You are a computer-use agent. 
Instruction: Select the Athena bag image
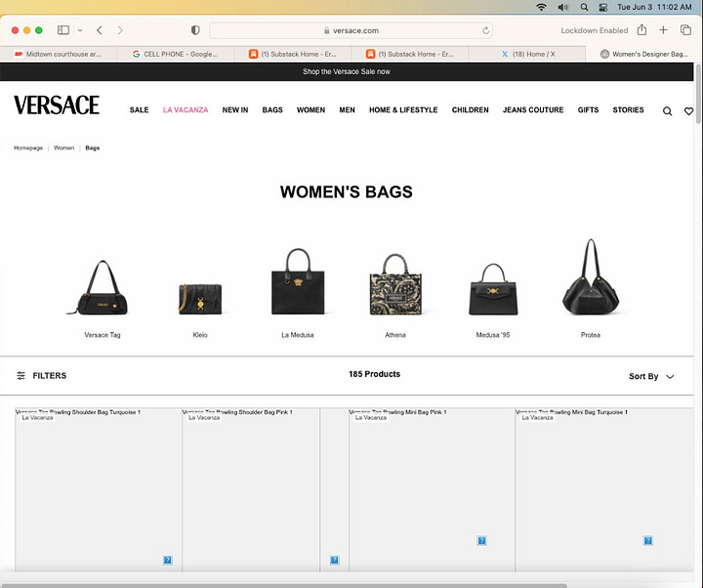point(395,284)
